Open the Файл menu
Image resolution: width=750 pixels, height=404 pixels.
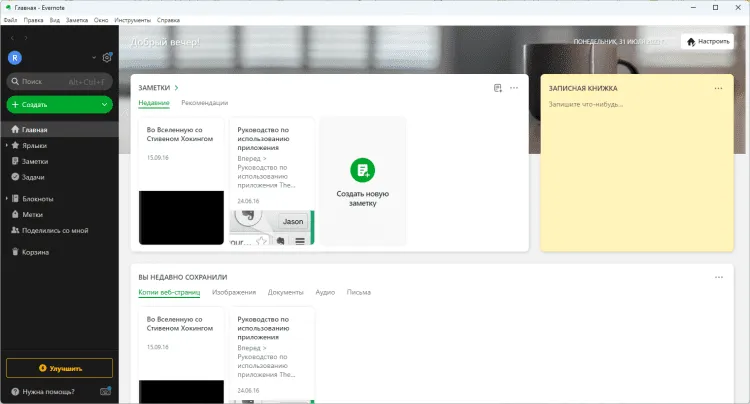(x=11, y=20)
